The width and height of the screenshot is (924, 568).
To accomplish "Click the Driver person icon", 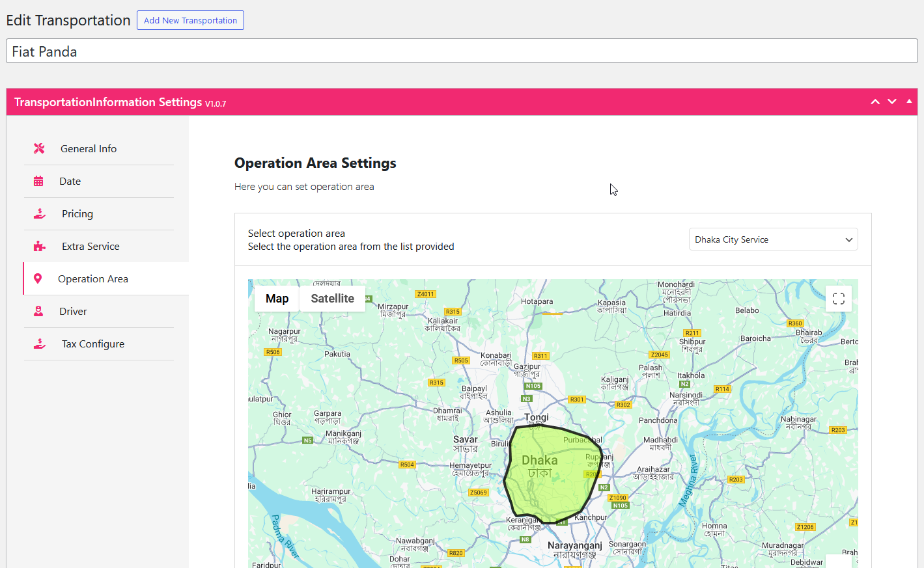I will pos(38,312).
